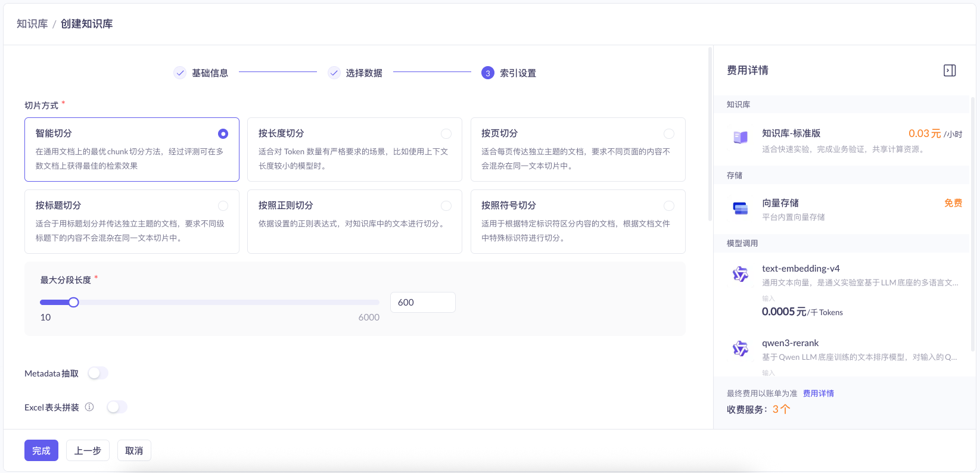
Task: Go to 知识库 in the breadcrumb
Action: 32,24
